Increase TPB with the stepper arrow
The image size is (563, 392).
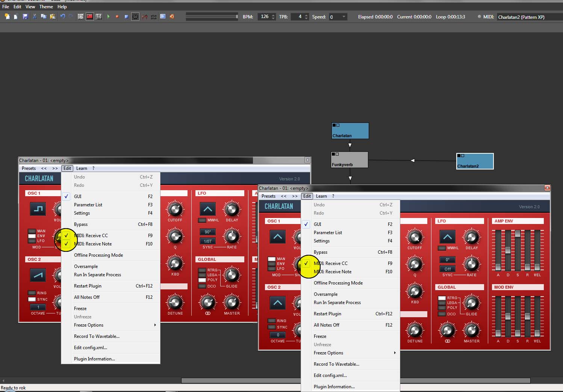tap(306, 15)
